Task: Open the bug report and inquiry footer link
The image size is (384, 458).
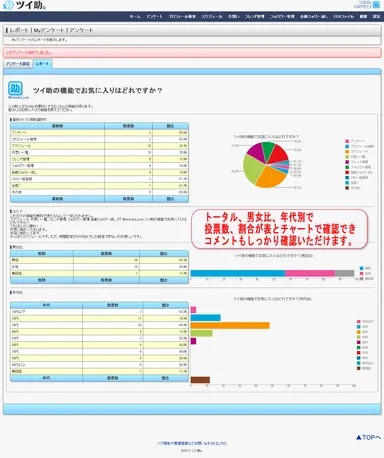Action: (x=192, y=443)
